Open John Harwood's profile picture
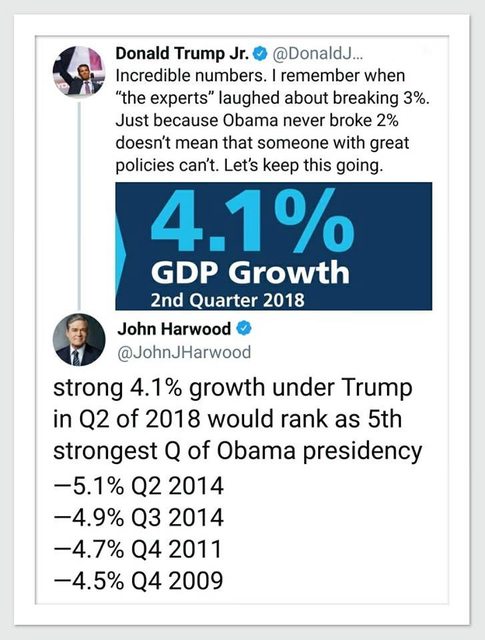The height and width of the screenshot is (640, 485). [79, 340]
